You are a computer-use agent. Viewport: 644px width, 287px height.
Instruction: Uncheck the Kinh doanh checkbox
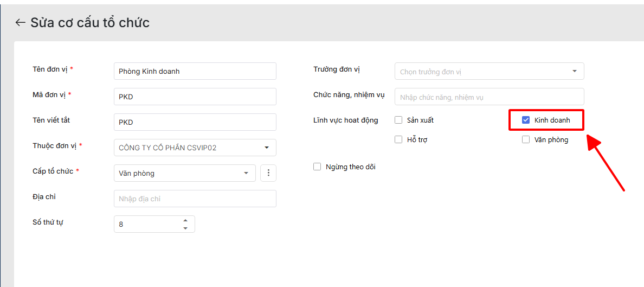525,120
